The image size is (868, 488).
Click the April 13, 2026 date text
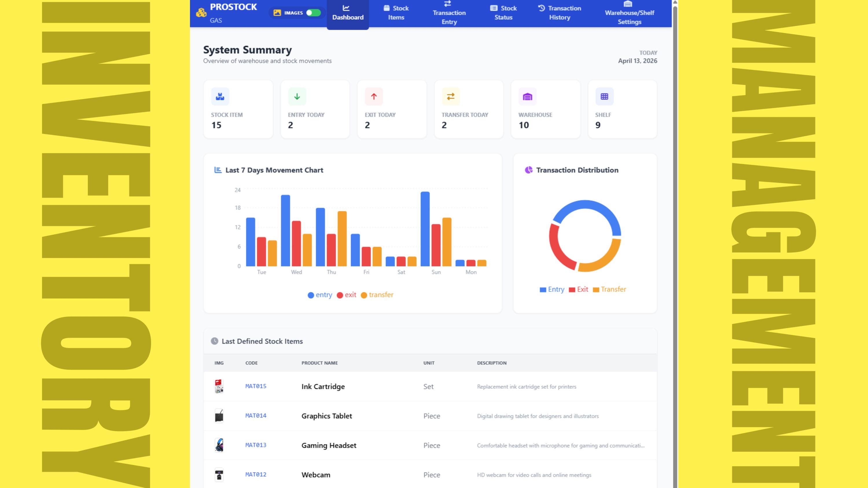coord(637,61)
